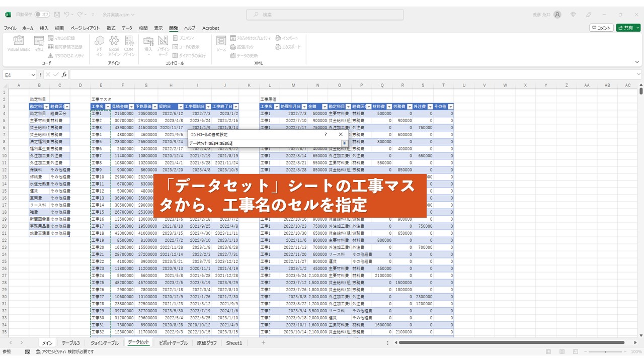Switch to the Acrobat ribbon tab
Viewport: 644px width, 362px height.
(211, 28)
